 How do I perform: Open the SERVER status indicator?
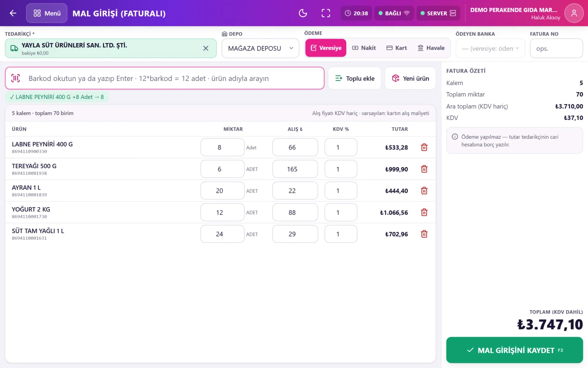(x=438, y=13)
